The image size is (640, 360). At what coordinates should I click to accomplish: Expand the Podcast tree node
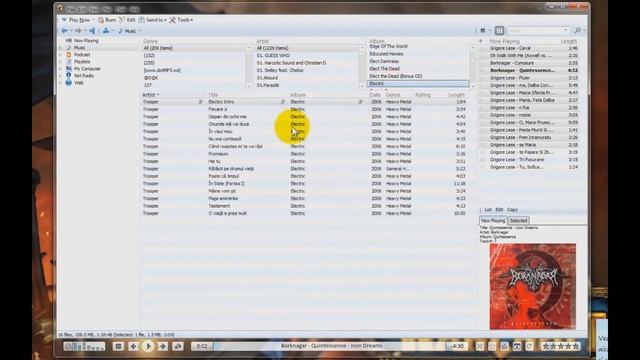coord(61,55)
